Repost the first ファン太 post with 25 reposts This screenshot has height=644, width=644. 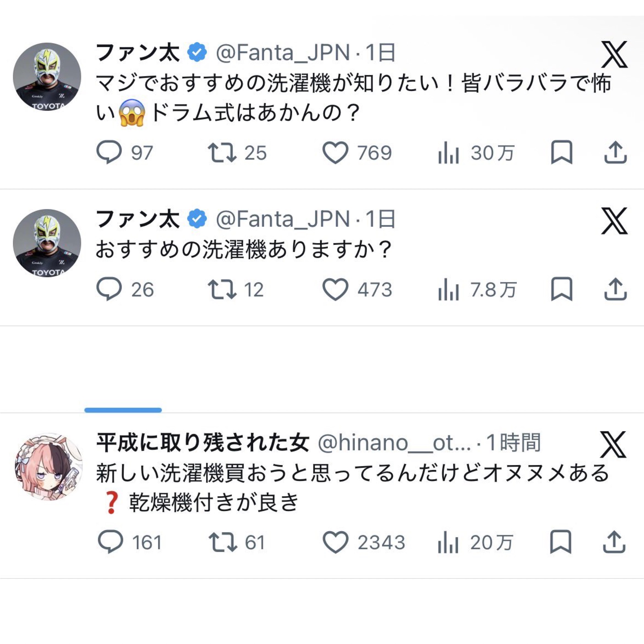(x=222, y=153)
